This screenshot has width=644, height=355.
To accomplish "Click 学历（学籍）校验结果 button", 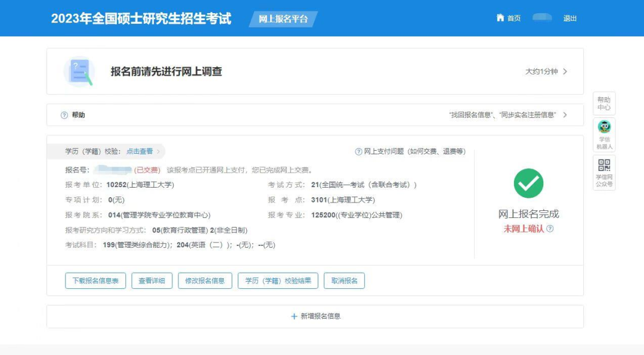I will [x=278, y=281].
